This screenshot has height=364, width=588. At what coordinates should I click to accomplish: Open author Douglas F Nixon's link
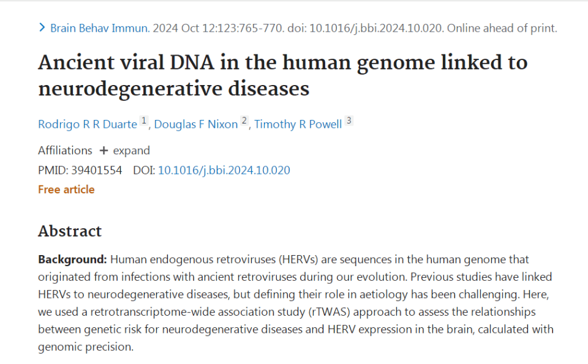click(x=196, y=124)
